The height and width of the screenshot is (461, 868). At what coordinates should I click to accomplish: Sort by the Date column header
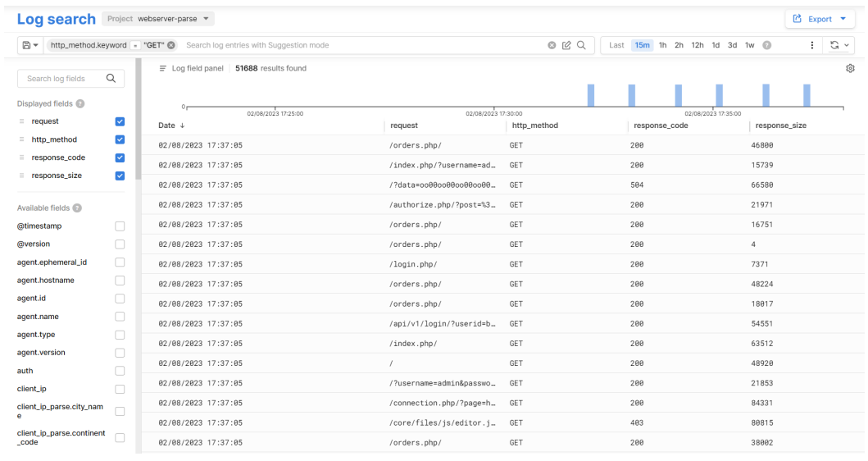tap(171, 126)
